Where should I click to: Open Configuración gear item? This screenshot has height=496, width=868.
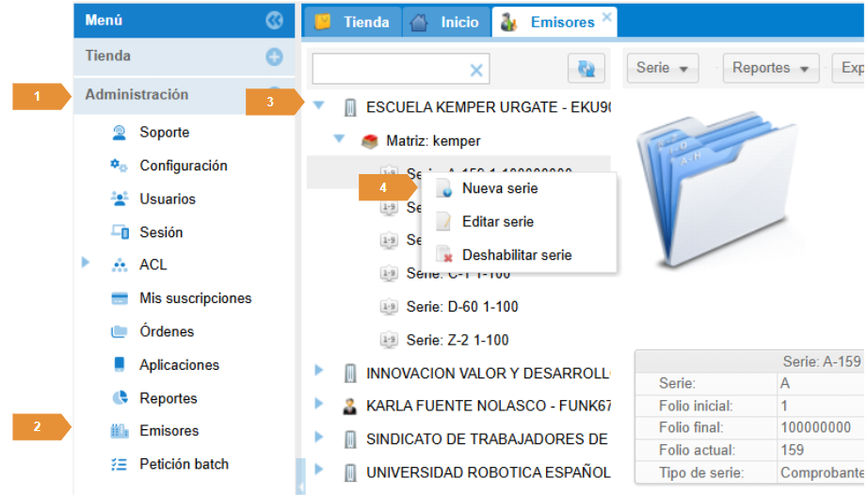[x=183, y=166]
